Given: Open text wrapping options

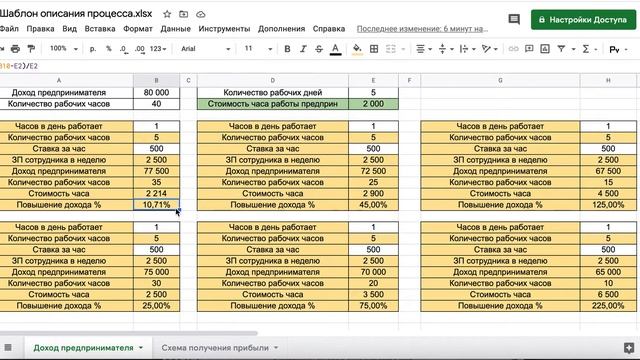Looking at the screenshot, I should 467,49.
